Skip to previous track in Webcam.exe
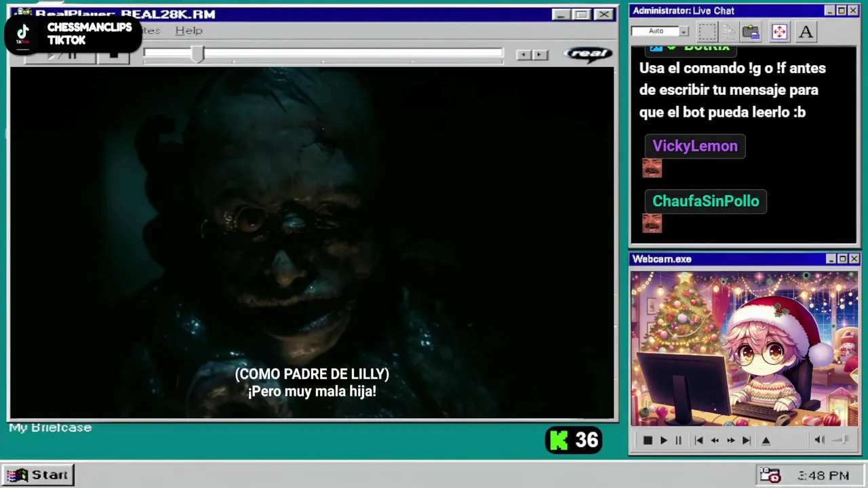The image size is (868, 488). point(698,441)
